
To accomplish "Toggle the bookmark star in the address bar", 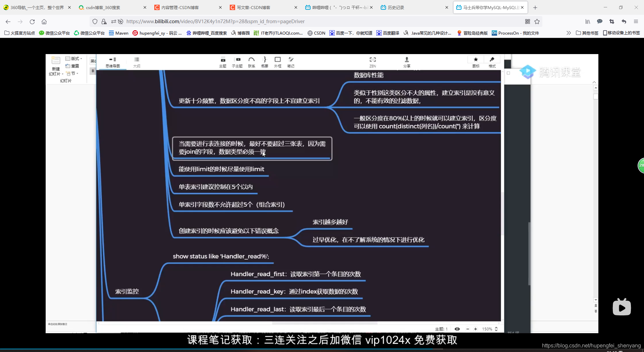I will tap(537, 21).
